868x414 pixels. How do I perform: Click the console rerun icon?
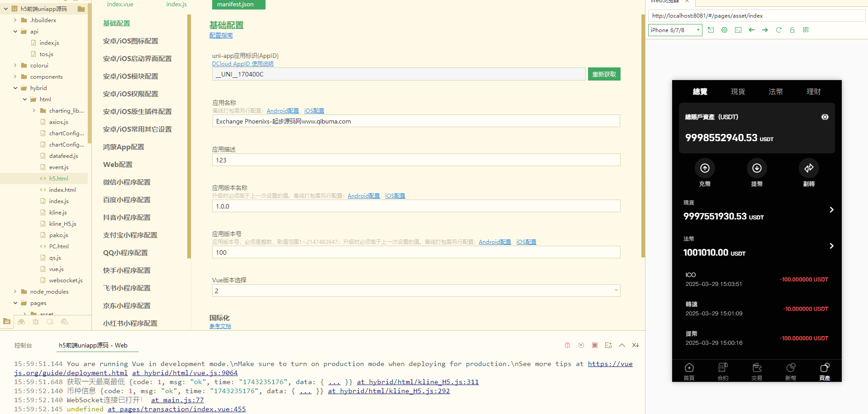581,345
